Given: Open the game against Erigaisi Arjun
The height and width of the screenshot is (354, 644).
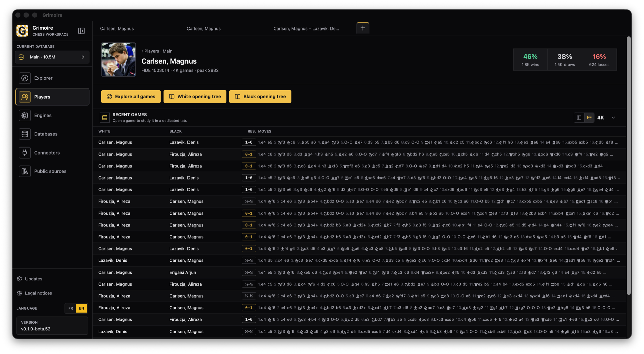Looking at the screenshot, I should point(359,272).
